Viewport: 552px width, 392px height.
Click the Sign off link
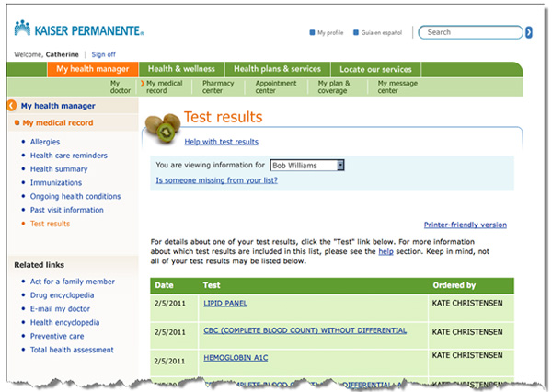tap(104, 54)
